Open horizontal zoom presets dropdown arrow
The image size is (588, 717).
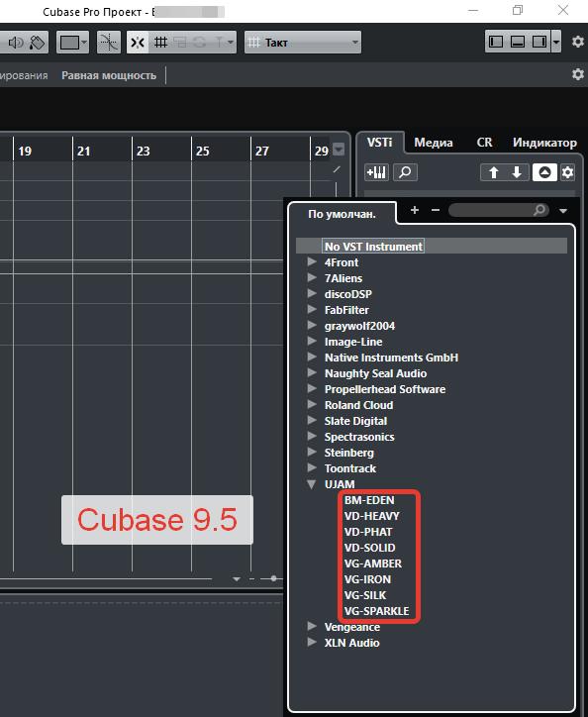(x=237, y=579)
